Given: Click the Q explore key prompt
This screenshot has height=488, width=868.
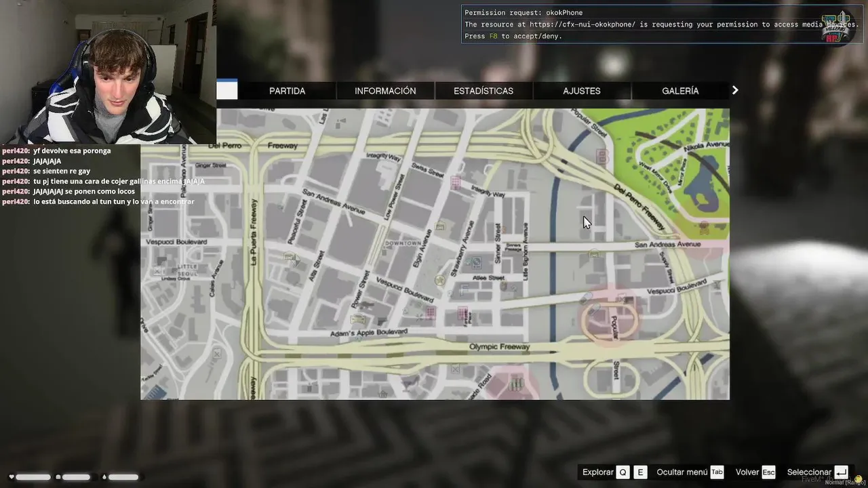Looking at the screenshot, I should [623, 472].
